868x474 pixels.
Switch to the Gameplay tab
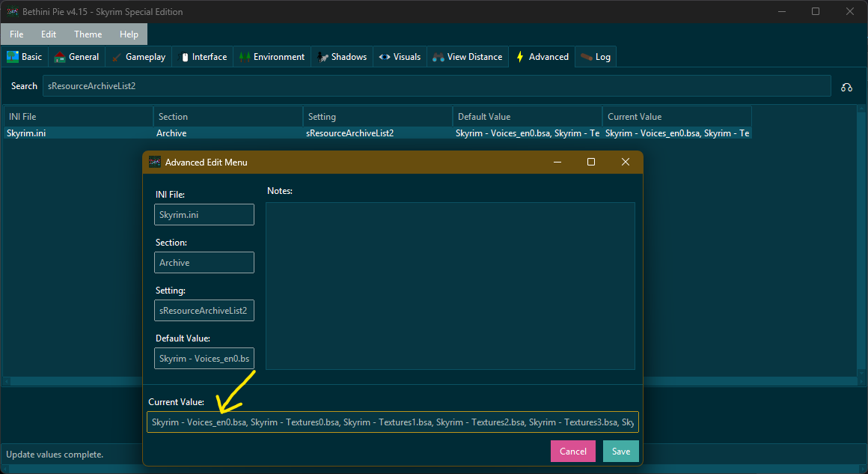point(138,56)
